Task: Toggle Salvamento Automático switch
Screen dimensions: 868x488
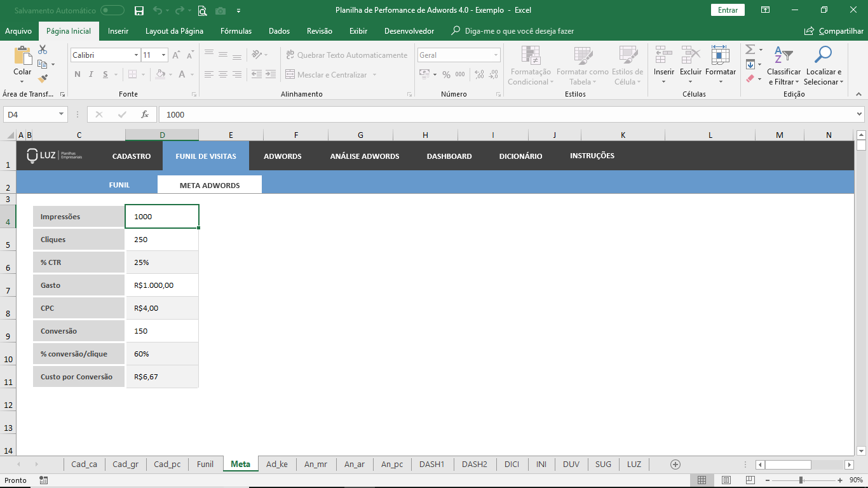Action: [x=112, y=10]
